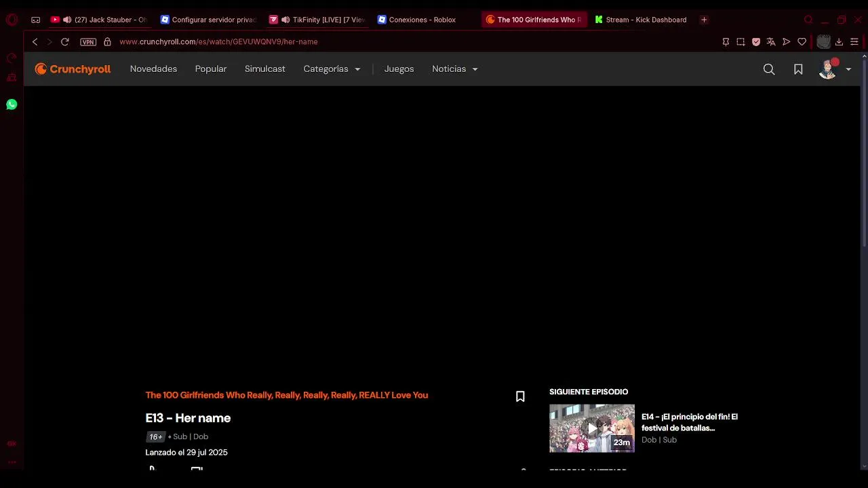
Task: Mute the Jack Stauber tab audio icon
Action: pos(66,20)
